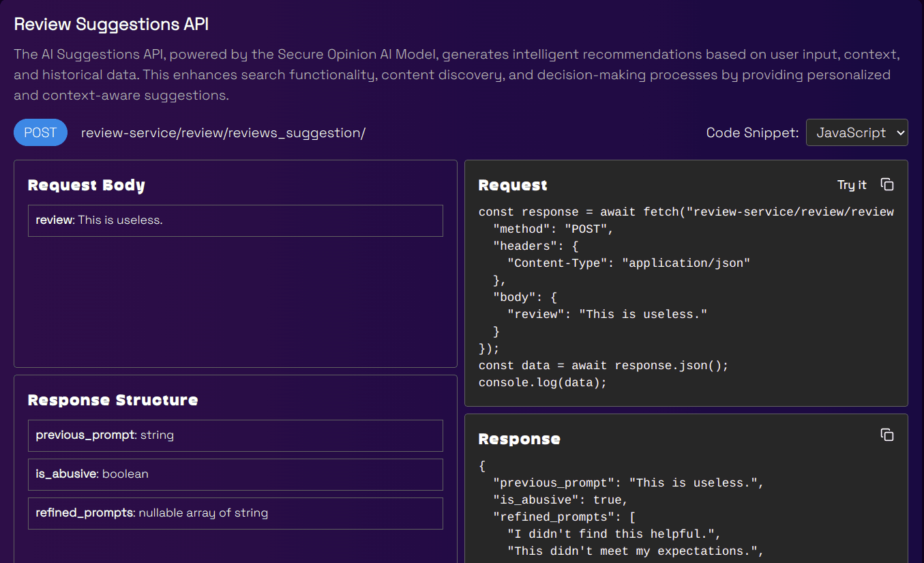This screenshot has width=924, height=563.
Task: Click the "is_abusive": true response line
Action: tap(561, 500)
